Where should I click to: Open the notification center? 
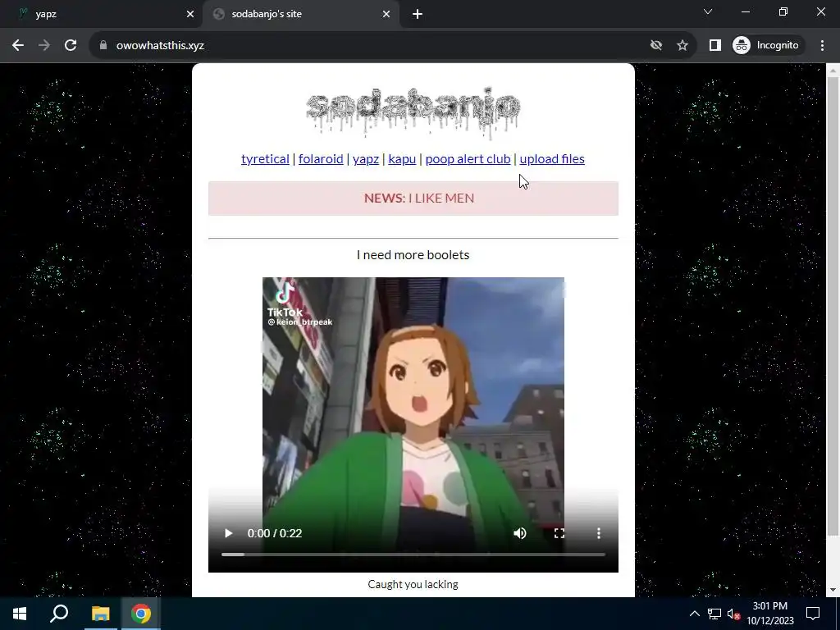click(x=813, y=614)
